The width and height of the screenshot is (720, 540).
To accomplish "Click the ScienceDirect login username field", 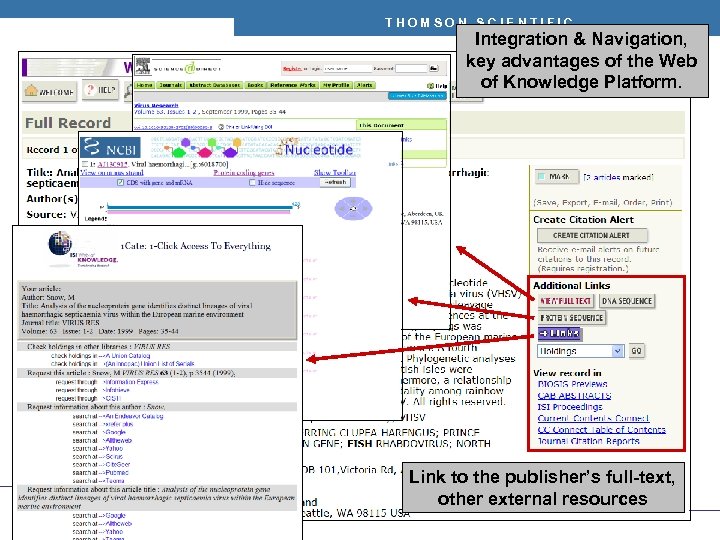I will click(x=347, y=68).
